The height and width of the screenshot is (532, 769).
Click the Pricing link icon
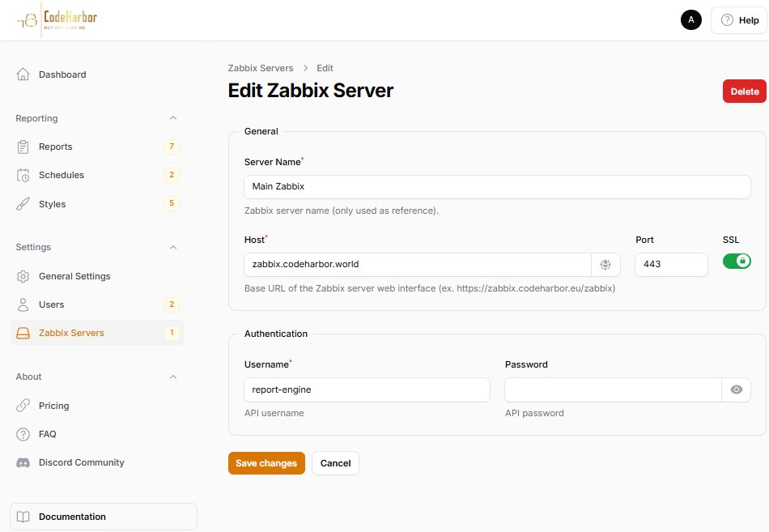click(23, 406)
